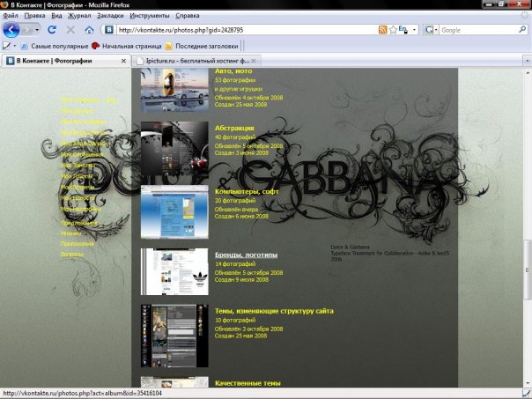Open Приложения in sidebar
532x399 pixels.
pyautogui.click(x=78, y=244)
